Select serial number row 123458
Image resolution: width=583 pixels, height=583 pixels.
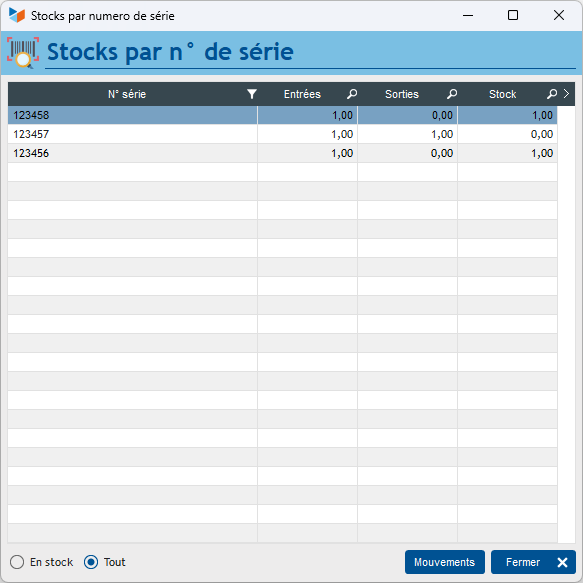click(x=283, y=115)
